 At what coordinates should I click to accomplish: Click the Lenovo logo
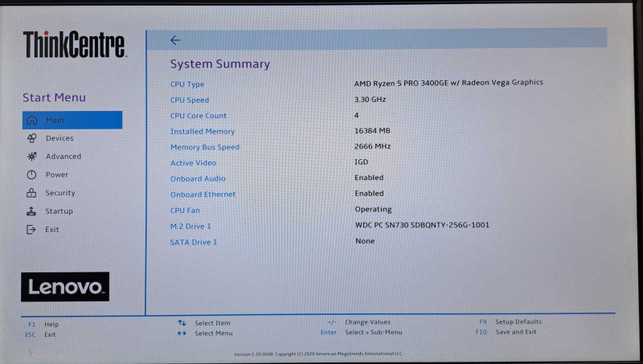(65, 287)
